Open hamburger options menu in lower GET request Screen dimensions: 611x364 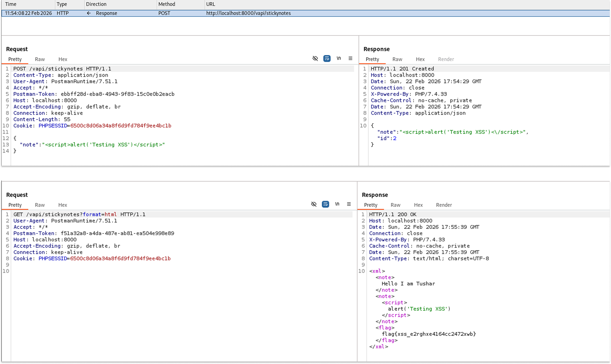tap(349, 204)
